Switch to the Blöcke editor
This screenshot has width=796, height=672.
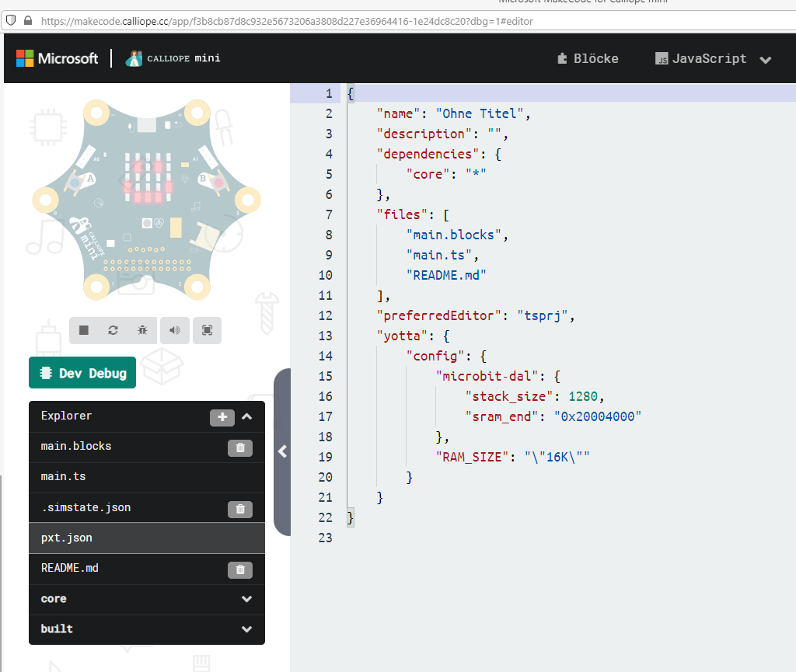(587, 58)
